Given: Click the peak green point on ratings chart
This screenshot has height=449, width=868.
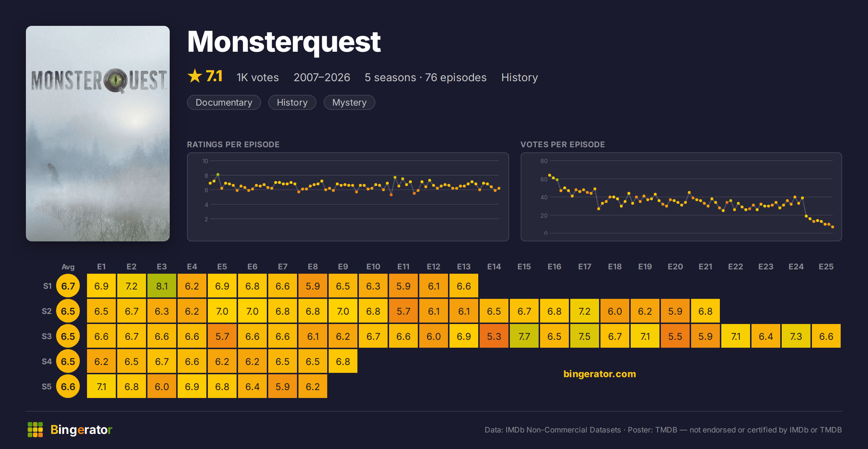Looking at the screenshot, I should coord(218,175).
